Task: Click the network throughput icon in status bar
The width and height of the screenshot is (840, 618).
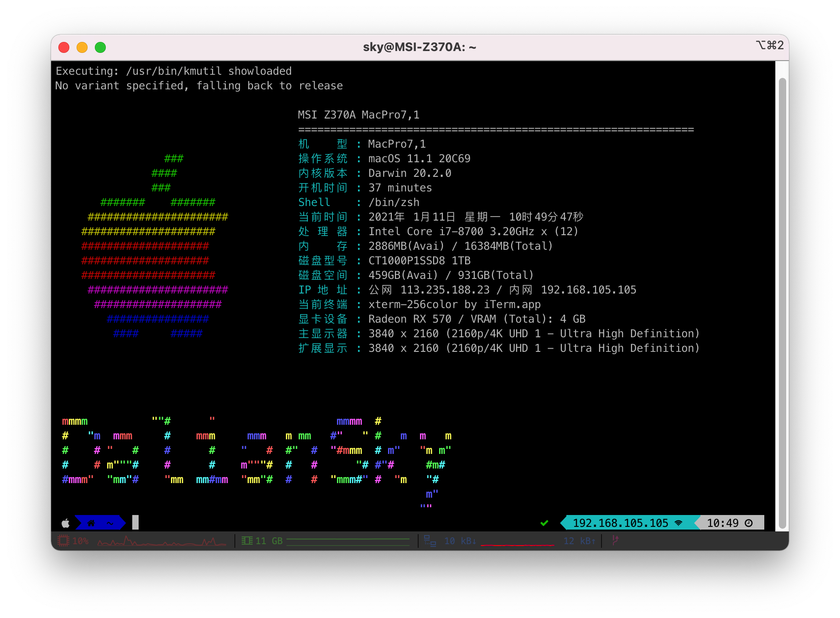Action: point(430,541)
